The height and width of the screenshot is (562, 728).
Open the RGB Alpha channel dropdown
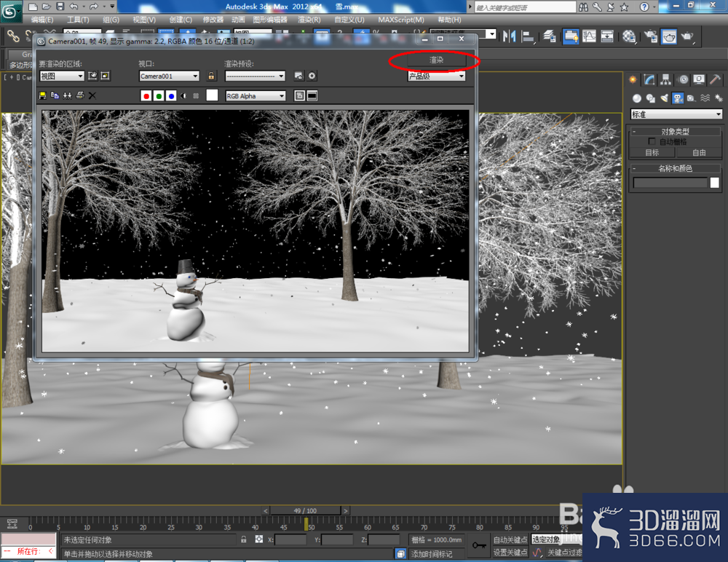(256, 95)
